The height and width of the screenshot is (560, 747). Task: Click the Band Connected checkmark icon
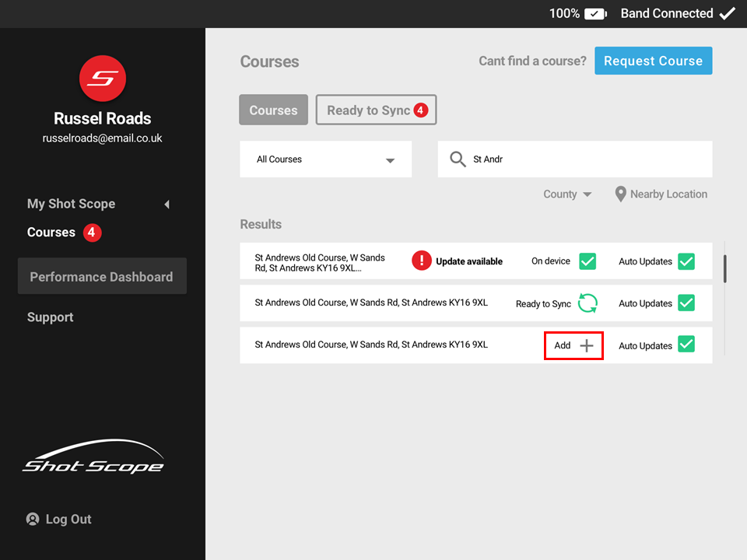728,13
